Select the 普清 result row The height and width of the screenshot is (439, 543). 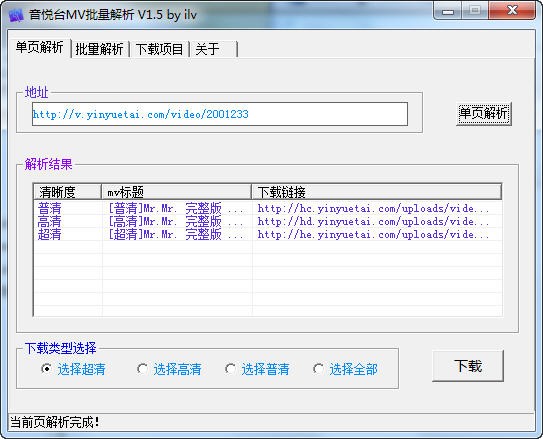coord(268,208)
